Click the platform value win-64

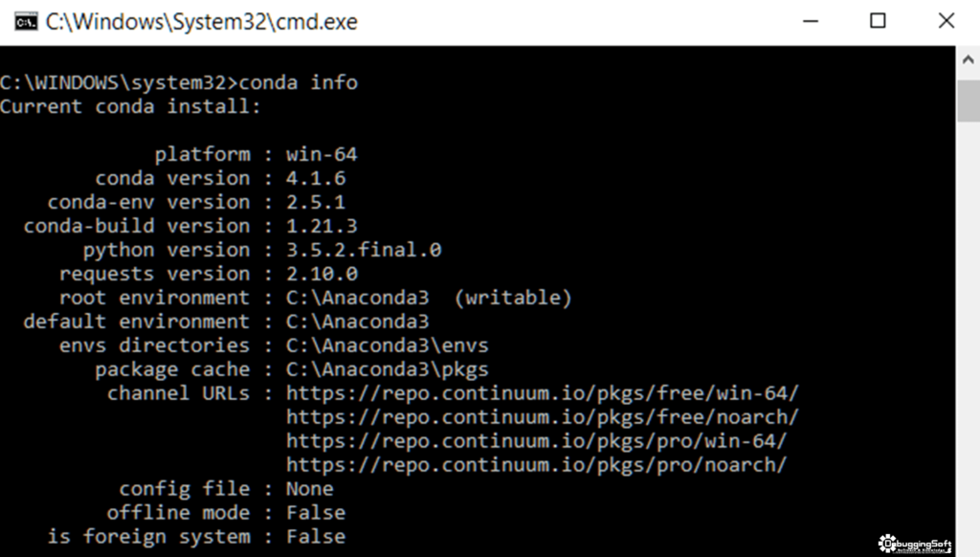click(x=322, y=154)
